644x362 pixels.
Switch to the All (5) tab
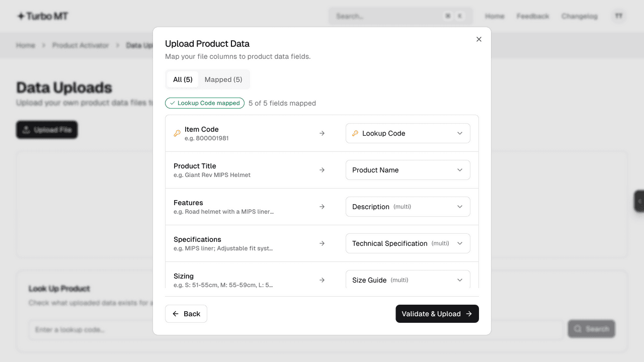(183, 79)
